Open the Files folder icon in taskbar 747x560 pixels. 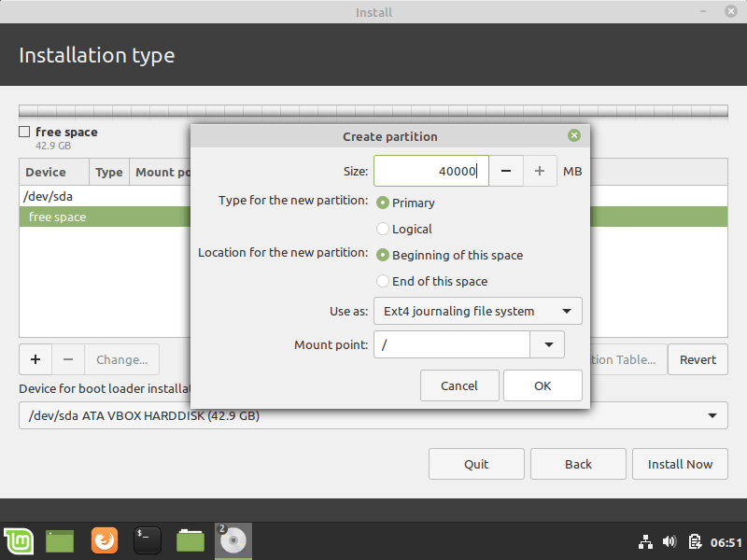click(x=190, y=541)
